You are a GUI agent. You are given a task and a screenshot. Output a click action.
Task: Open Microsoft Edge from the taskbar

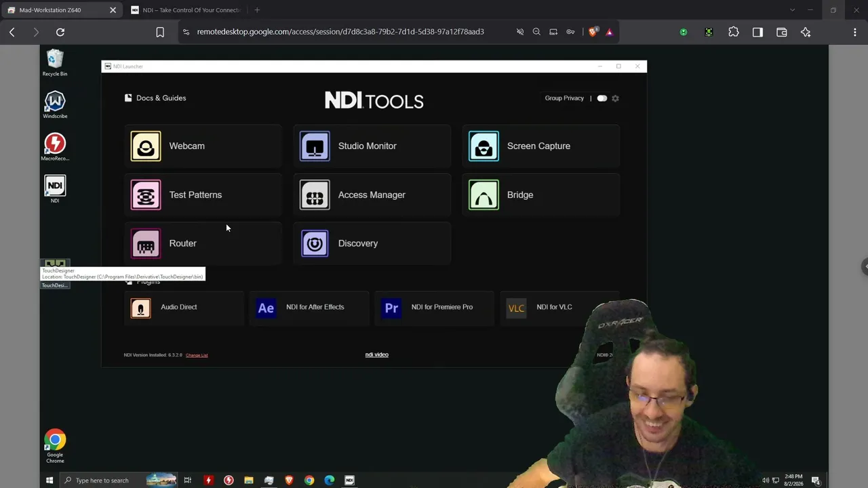point(330,481)
